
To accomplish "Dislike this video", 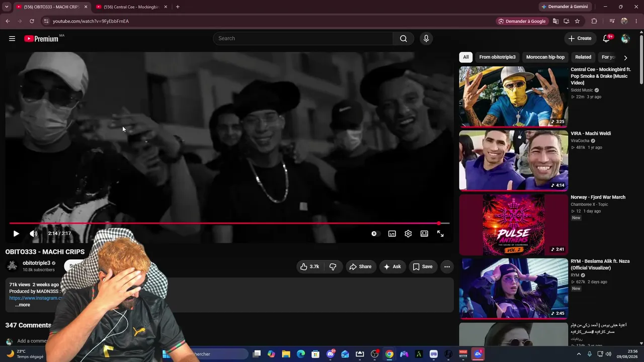I will 333,266.
